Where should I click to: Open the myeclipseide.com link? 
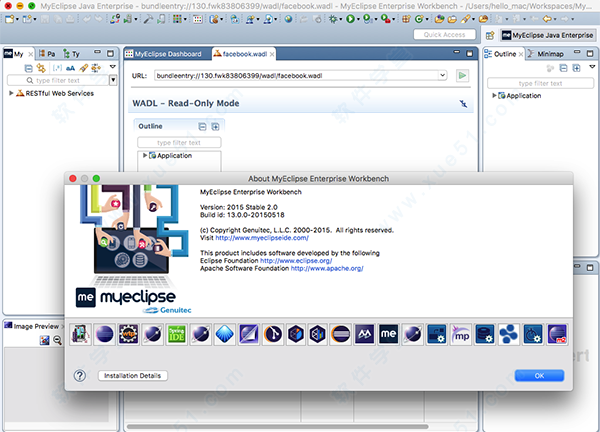[x=262, y=238]
